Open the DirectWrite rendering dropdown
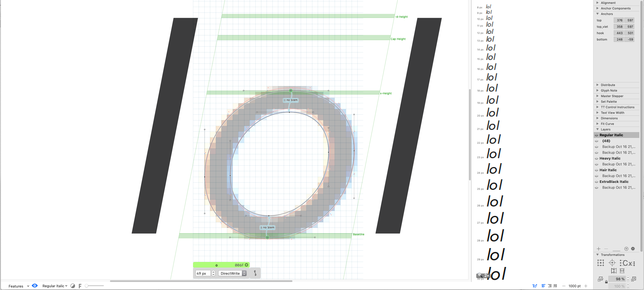This screenshot has height=290, width=644. tap(232, 273)
